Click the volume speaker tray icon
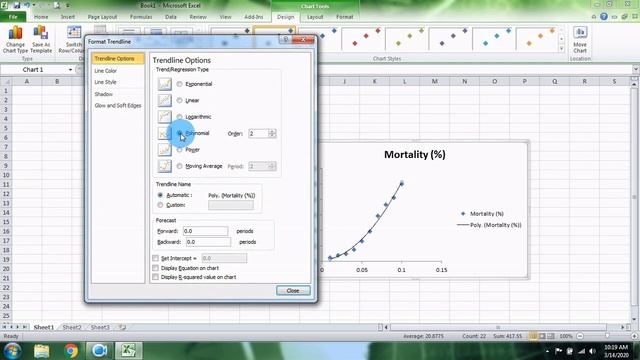Viewport: 640px width, 360px height. [592, 351]
